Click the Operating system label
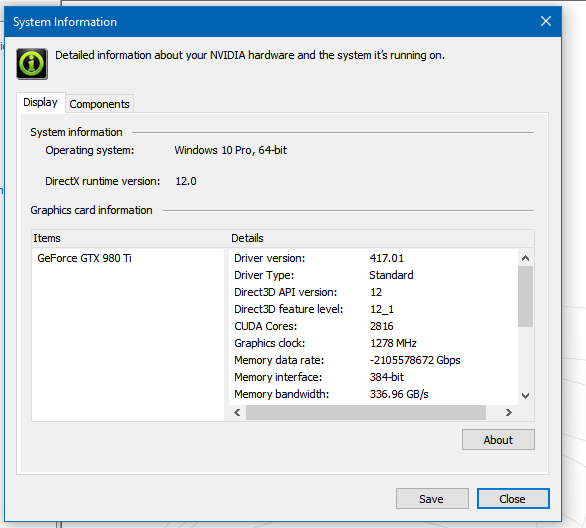 click(x=90, y=150)
